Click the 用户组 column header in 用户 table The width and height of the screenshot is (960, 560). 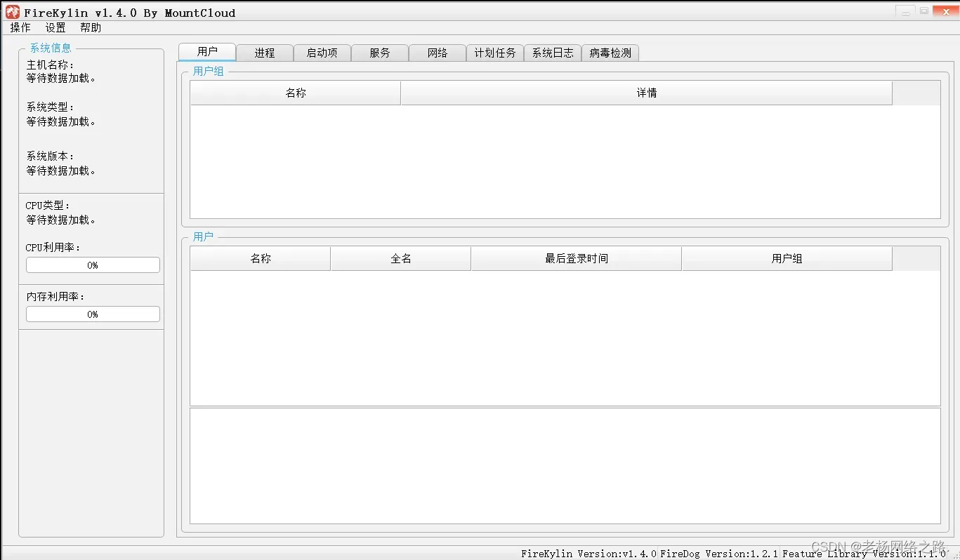pyautogui.click(x=787, y=258)
